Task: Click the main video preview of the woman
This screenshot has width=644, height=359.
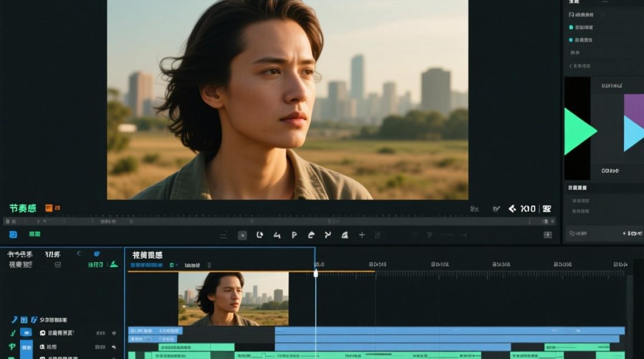Action: pyautogui.click(x=287, y=100)
